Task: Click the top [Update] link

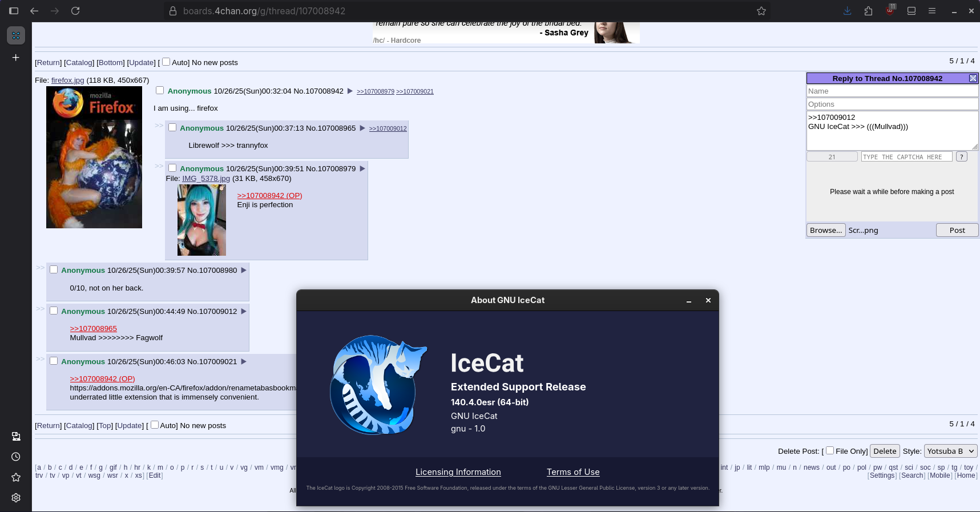Action: [x=141, y=63]
